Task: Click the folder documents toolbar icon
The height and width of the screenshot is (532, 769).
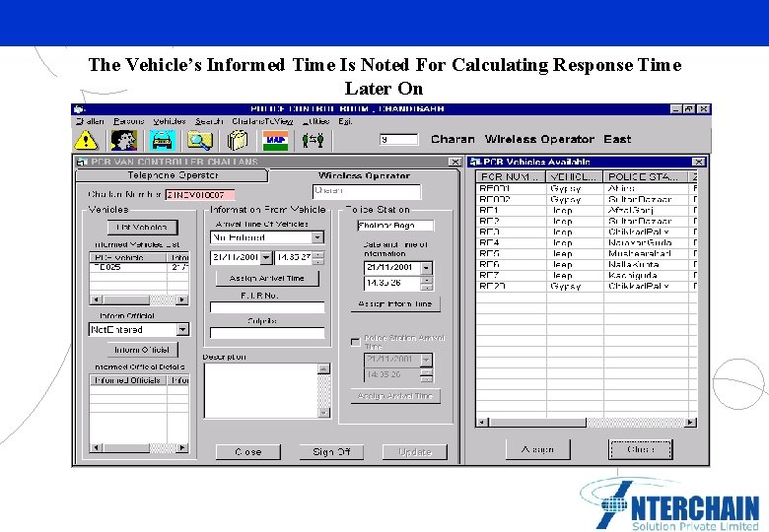Action: 238,141
